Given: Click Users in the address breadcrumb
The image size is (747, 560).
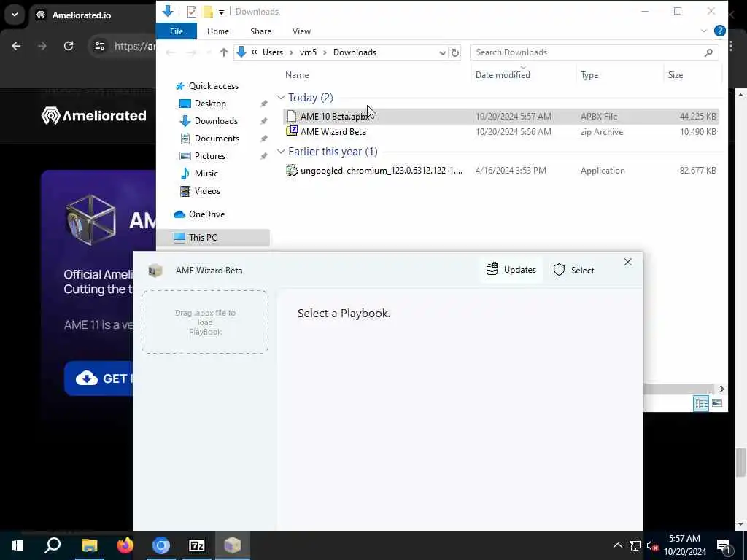Looking at the screenshot, I should click(x=273, y=52).
